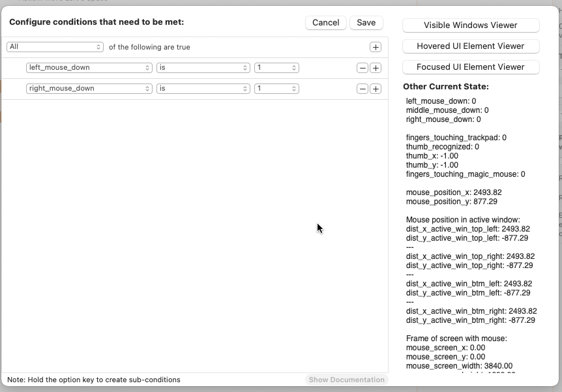Click dist_x_active_win_top_right value line
The height and width of the screenshot is (392, 562).
pos(470,256)
